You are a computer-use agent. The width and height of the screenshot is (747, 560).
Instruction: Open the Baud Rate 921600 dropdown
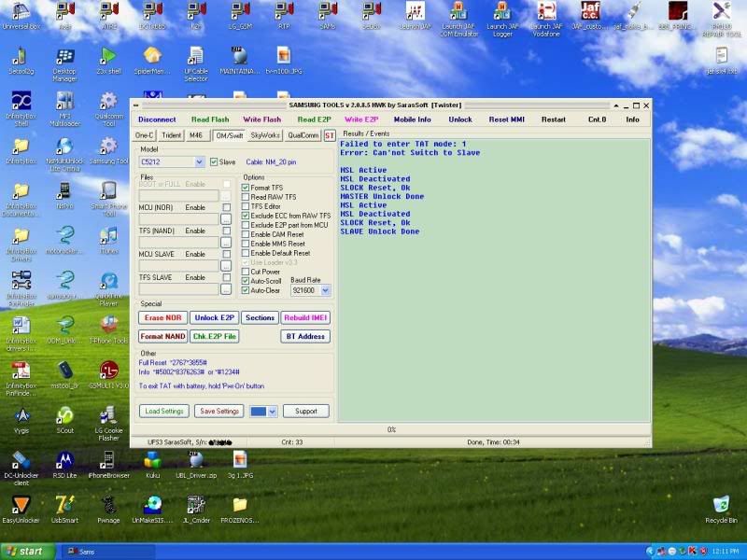pos(325,290)
